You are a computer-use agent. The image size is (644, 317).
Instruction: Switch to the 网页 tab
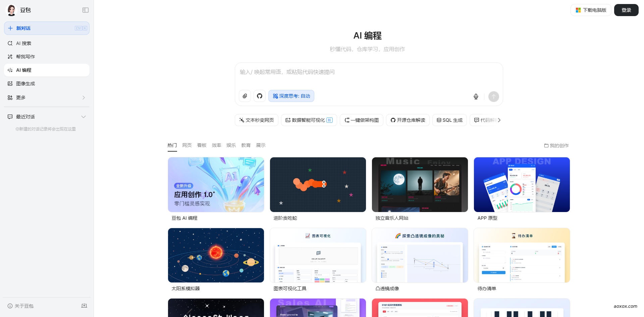187,145
